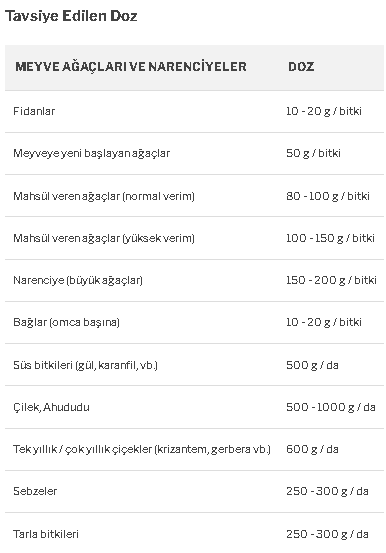Select Mahsül veren ağaçlar (normal verim)
Viewport: 386px width, 553px height.
click(x=104, y=196)
